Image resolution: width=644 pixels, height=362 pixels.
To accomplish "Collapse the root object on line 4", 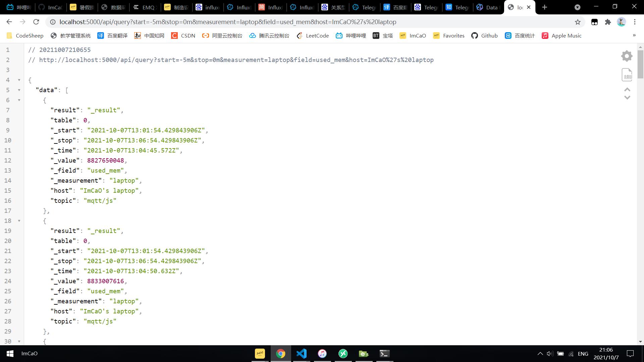I will coord(19,80).
